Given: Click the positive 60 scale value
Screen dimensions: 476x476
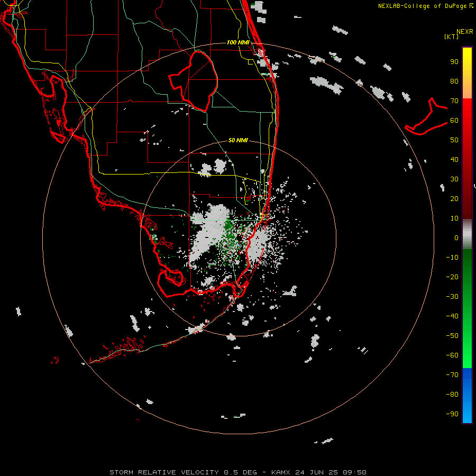Looking at the screenshot, I should coord(454,121).
